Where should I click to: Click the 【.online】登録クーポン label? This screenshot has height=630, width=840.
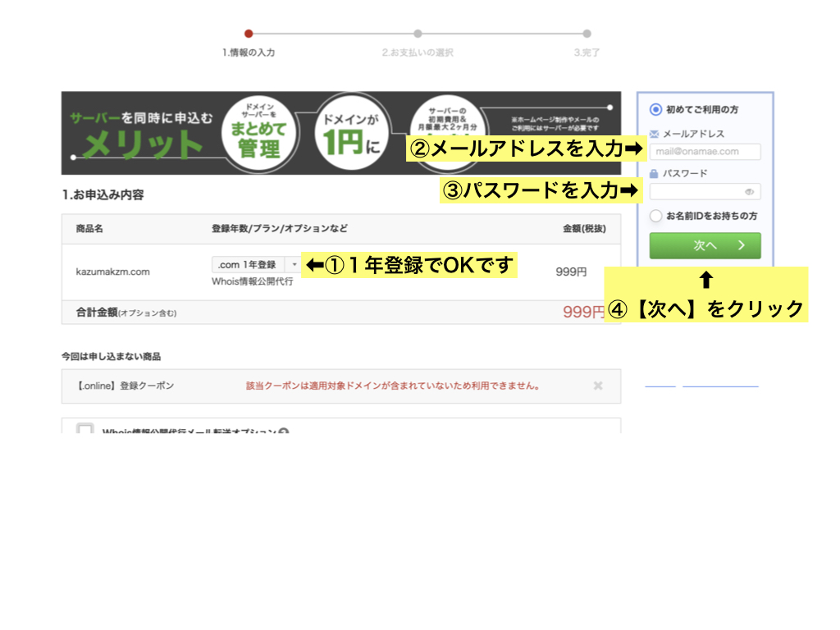[x=125, y=386]
